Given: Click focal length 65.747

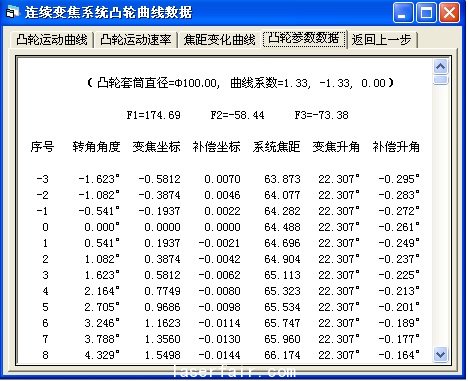Looking at the screenshot, I should (282, 323).
